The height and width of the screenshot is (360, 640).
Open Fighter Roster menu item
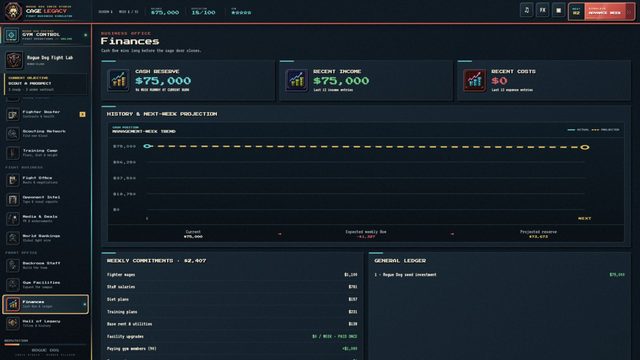46,114
